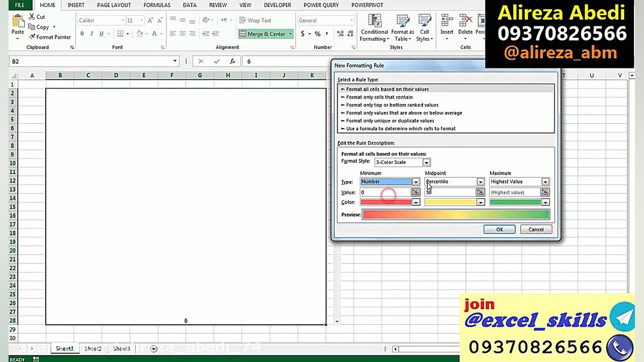Open Cell Styles gallery
Viewport: 644px width, 362px height.
point(424,28)
